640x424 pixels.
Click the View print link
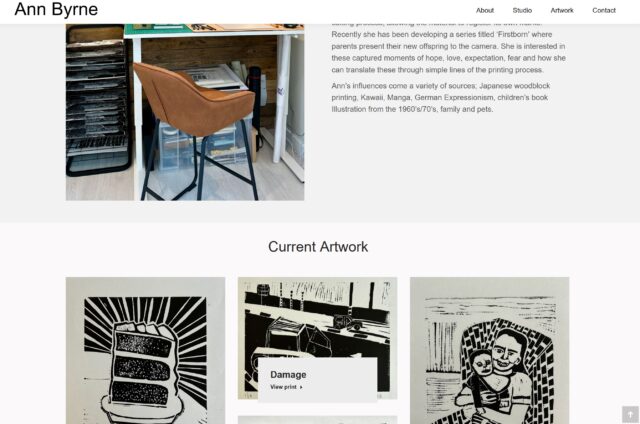click(x=286, y=387)
